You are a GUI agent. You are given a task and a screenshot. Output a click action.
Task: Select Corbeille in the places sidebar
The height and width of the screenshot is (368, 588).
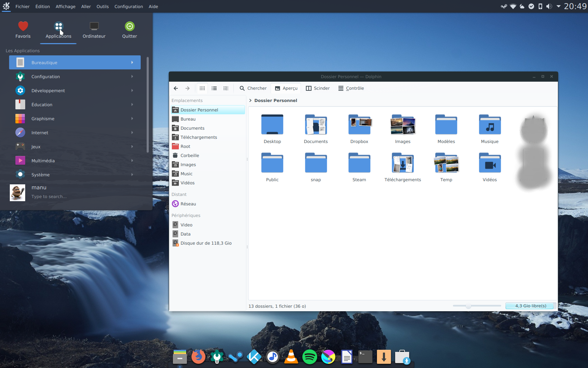click(x=208, y=156)
